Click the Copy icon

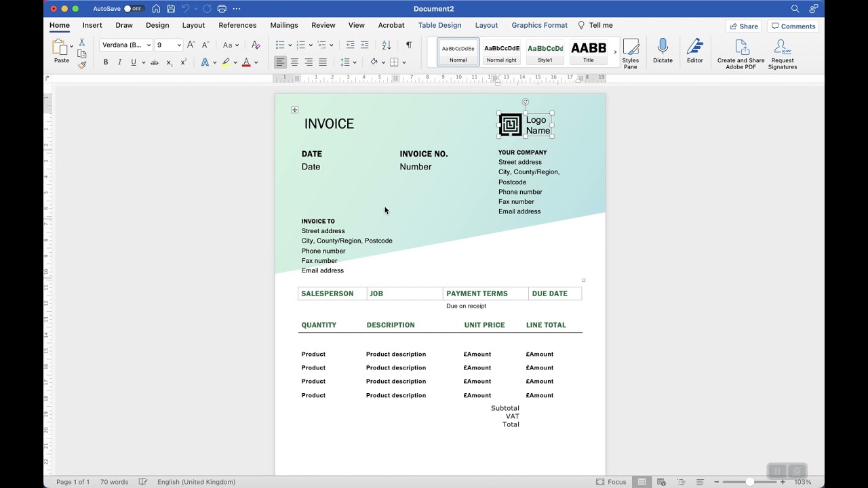(82, 54)
